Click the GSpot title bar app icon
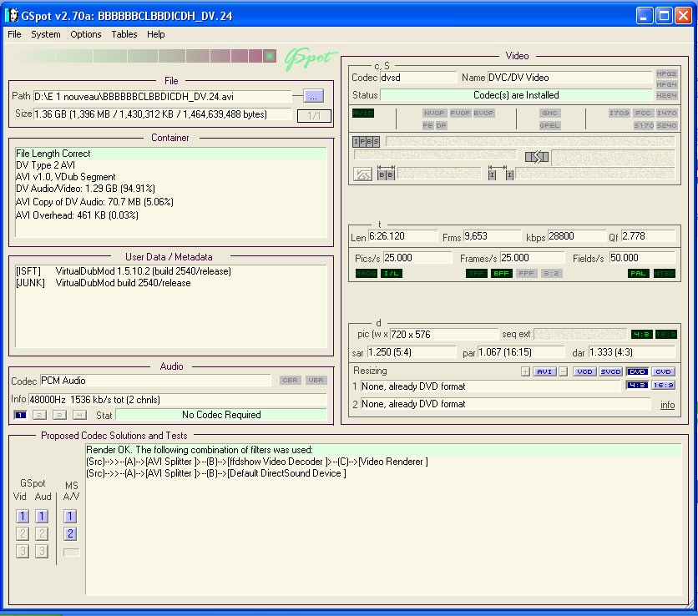698x616 pixels. click(x=12, y=16)
